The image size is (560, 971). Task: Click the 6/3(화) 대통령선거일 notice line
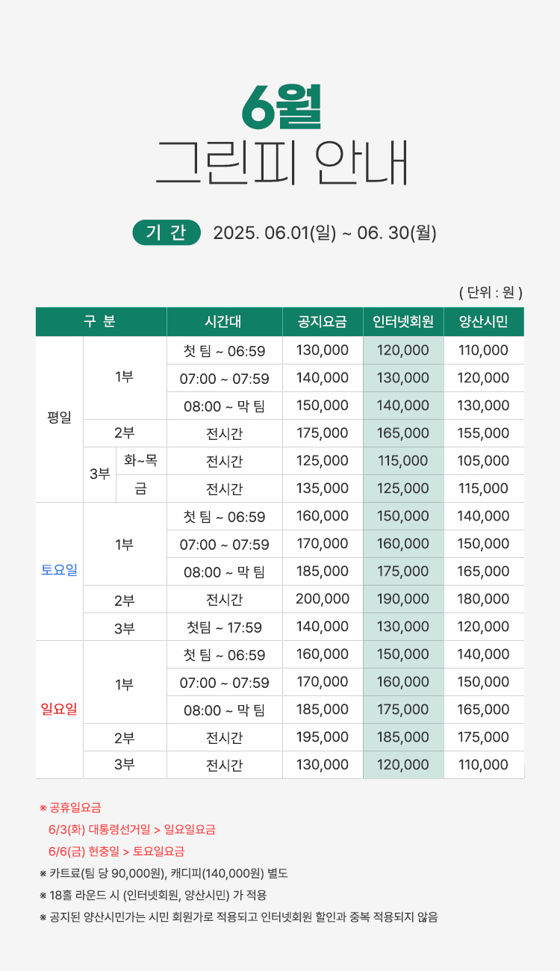pos(131,829)
